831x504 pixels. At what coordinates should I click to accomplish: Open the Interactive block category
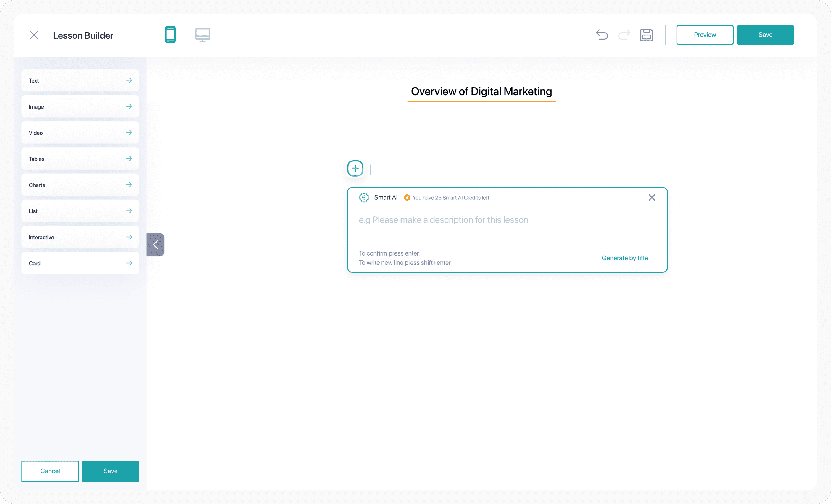click(x=80, y=237)
